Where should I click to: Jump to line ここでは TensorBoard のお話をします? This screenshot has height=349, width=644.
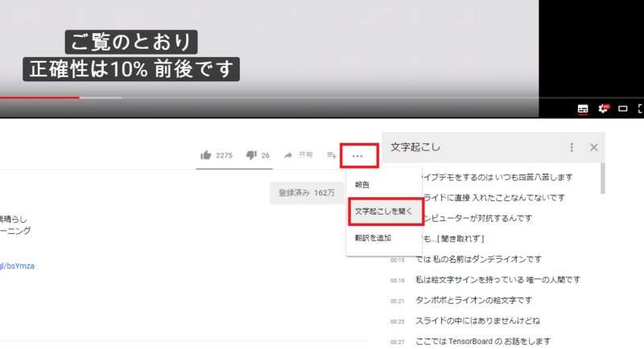pyautogui.click(x=483, y=341)
